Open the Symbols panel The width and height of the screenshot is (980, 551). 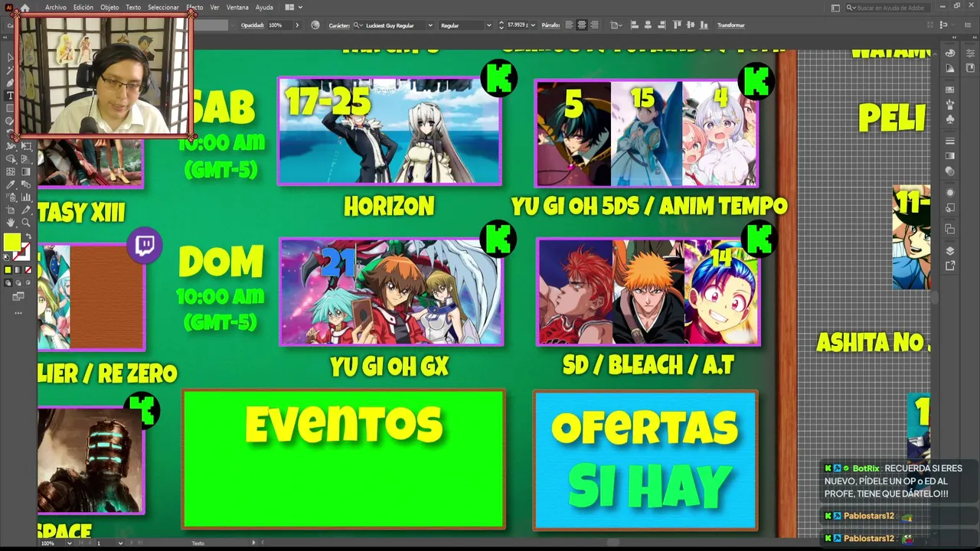point(950,119)
